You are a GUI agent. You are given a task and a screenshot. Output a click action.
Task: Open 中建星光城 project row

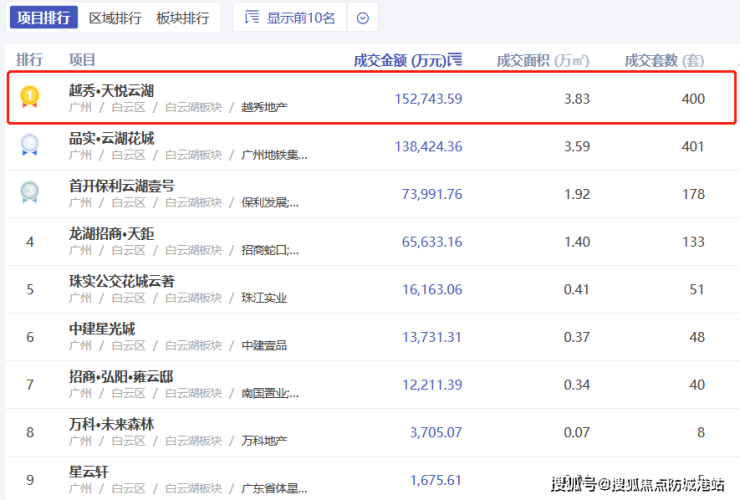click(x=102, y=329)
